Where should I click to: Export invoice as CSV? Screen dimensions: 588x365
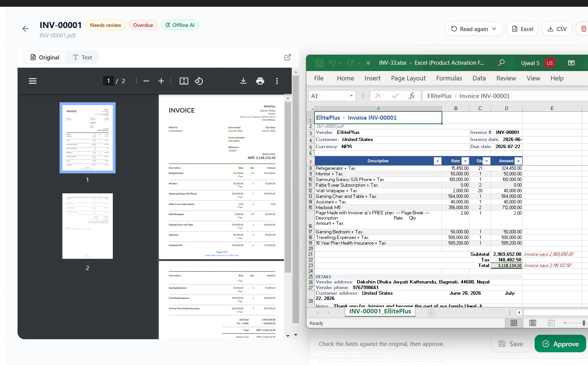click(557, 29)
